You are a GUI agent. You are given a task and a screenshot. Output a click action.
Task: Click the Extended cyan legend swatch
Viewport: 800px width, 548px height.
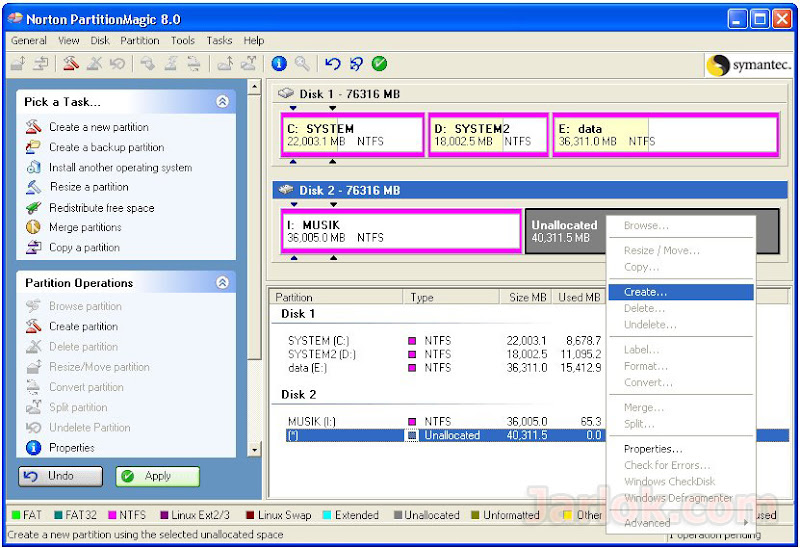[x=327, y=515]
